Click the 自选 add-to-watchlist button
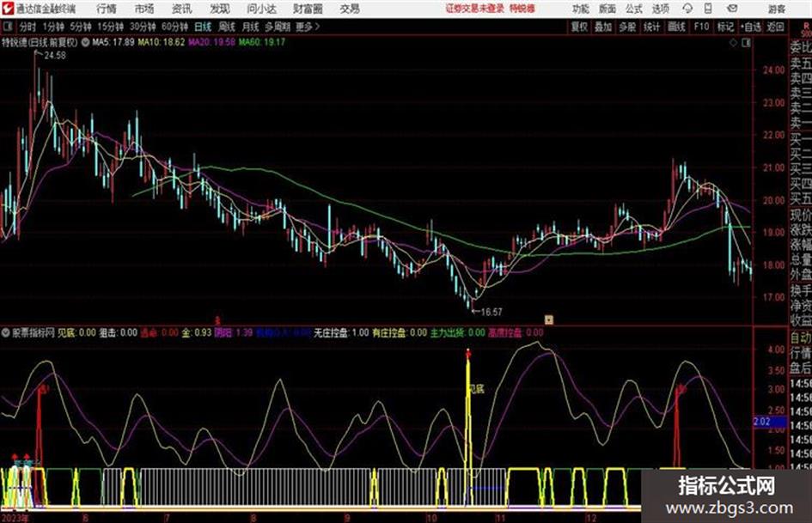 click(750, 27)
